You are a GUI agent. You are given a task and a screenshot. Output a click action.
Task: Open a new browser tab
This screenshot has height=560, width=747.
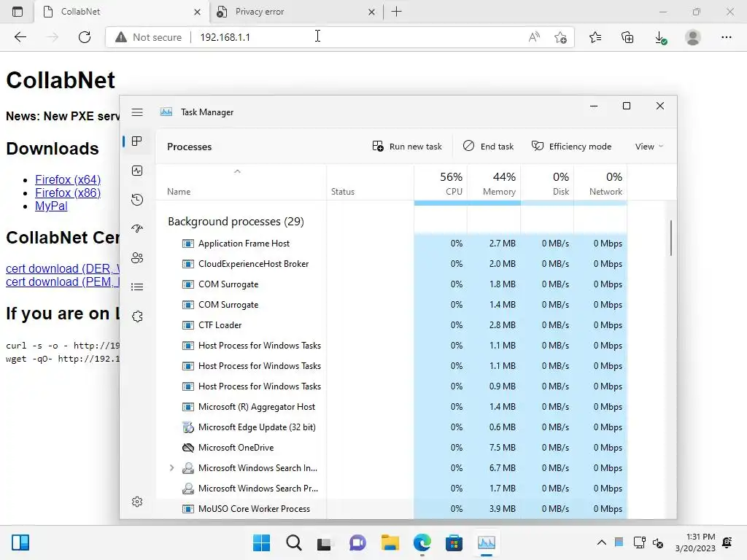point(396,12)
